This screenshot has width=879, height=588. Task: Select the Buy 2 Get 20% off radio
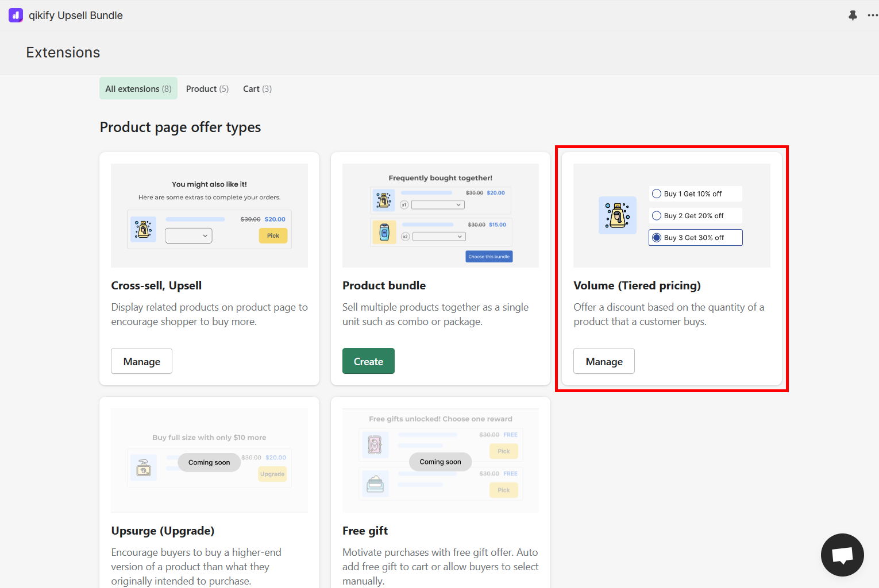point(657,216)
